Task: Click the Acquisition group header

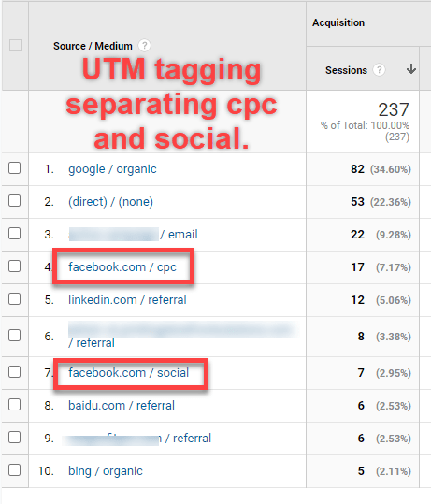Action: point(338,22)
